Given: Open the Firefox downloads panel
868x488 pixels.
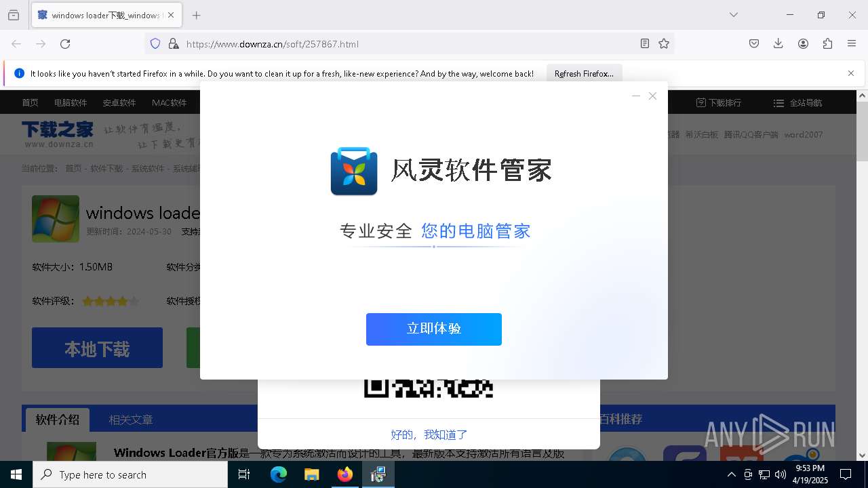Looking at the screenshot, I should (x=778, y=44).
